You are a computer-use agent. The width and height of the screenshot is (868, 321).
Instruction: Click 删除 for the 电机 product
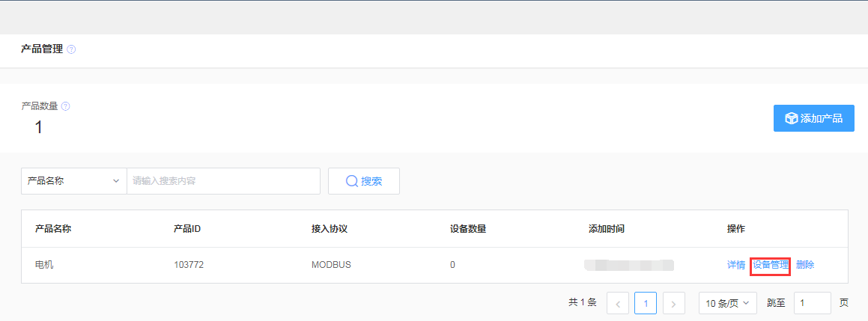[805, 265]
